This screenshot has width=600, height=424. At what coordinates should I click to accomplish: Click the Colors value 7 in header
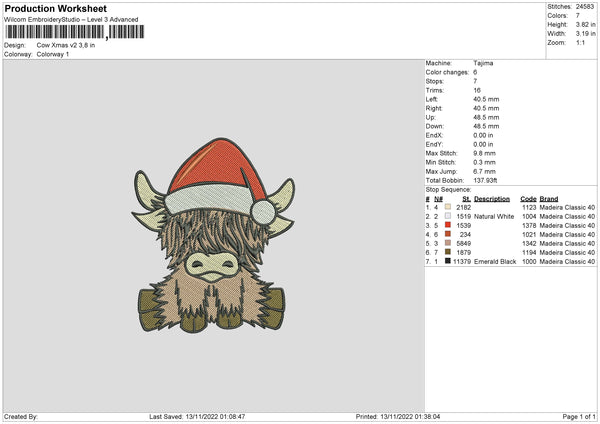578,16
